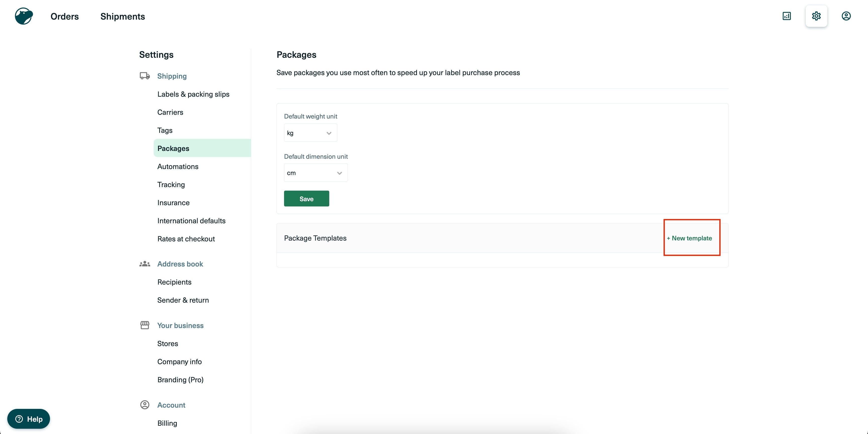Image resolution: width=868 pixels, height=434 pixels.
Task: Open the Help widget
Action: point(29,419)
